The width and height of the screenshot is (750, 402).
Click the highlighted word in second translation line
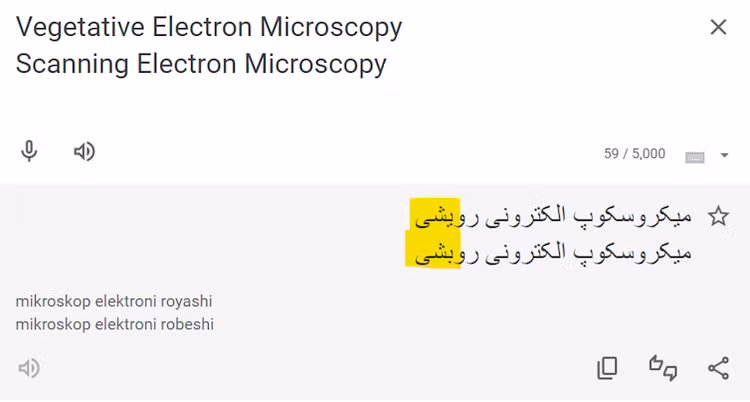tap(434, 253)
